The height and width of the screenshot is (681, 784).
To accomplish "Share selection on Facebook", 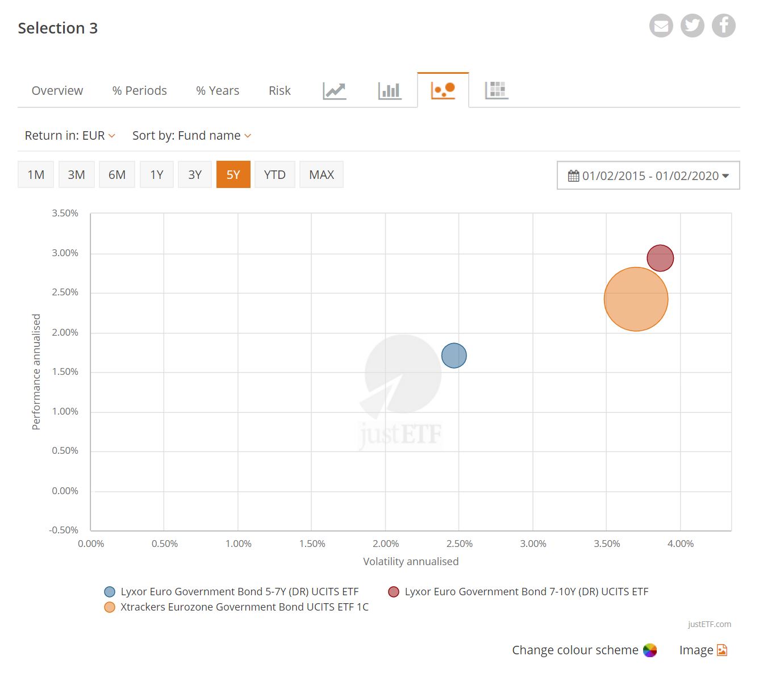I will pyautogui.click(x=723, y=26).
